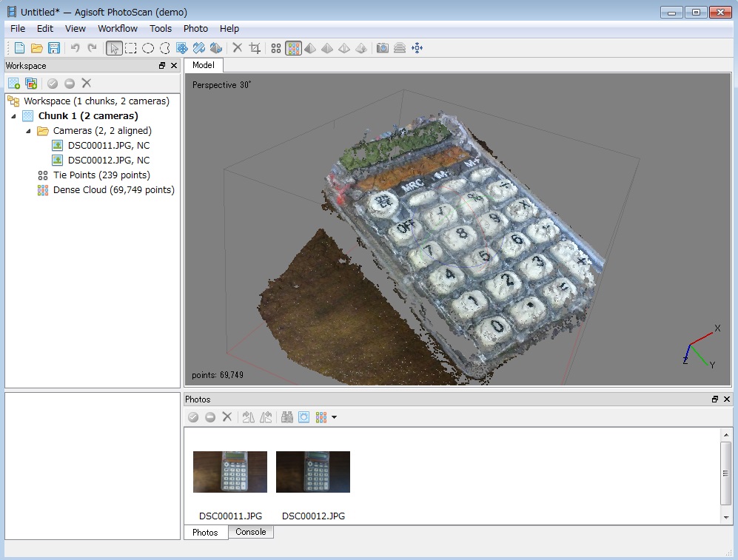This screenshot has height=560, width=738.
Task: Click the Open project folder icon
Action: point(36,48)
